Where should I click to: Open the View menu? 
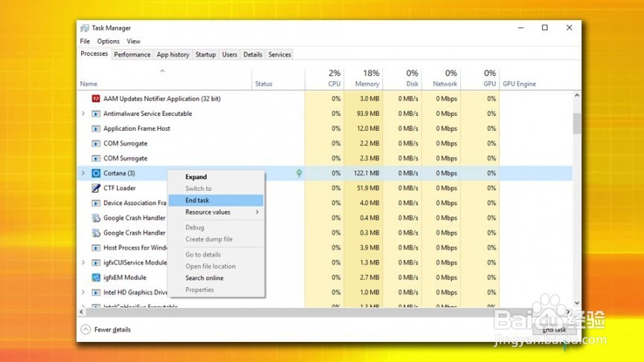[x=133, y=41]
